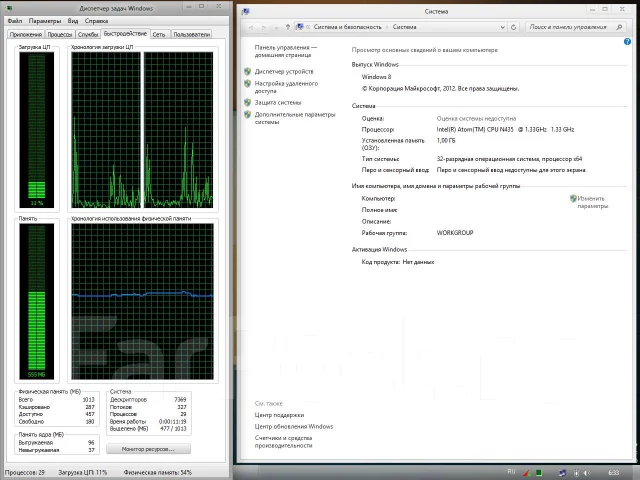Click the blue monitors tray icon
The image size is (640, 480).
562,473
